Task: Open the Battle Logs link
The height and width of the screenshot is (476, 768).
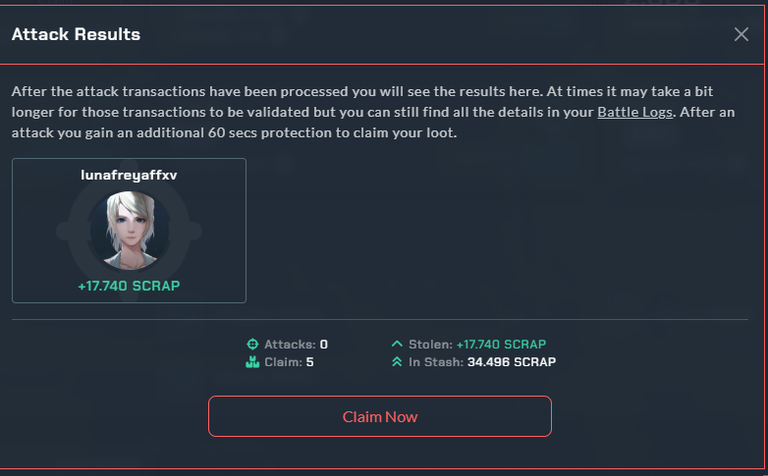Action: pyautogui.click(x=635, y=112)
